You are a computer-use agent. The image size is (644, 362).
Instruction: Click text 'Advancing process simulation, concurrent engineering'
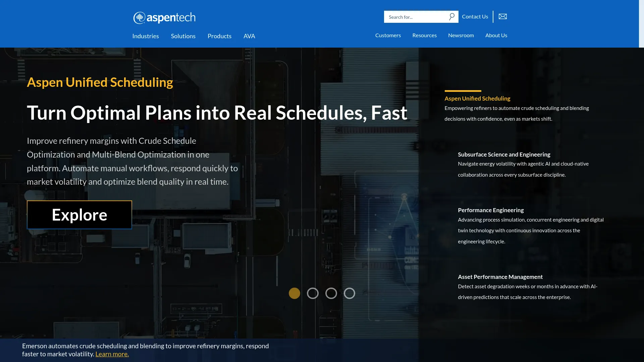coord(531,231)
